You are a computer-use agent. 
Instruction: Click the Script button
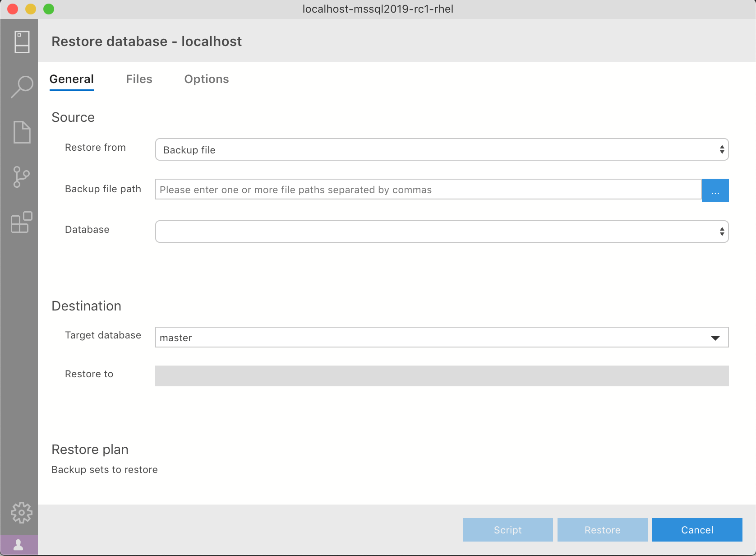coord(507,530)
